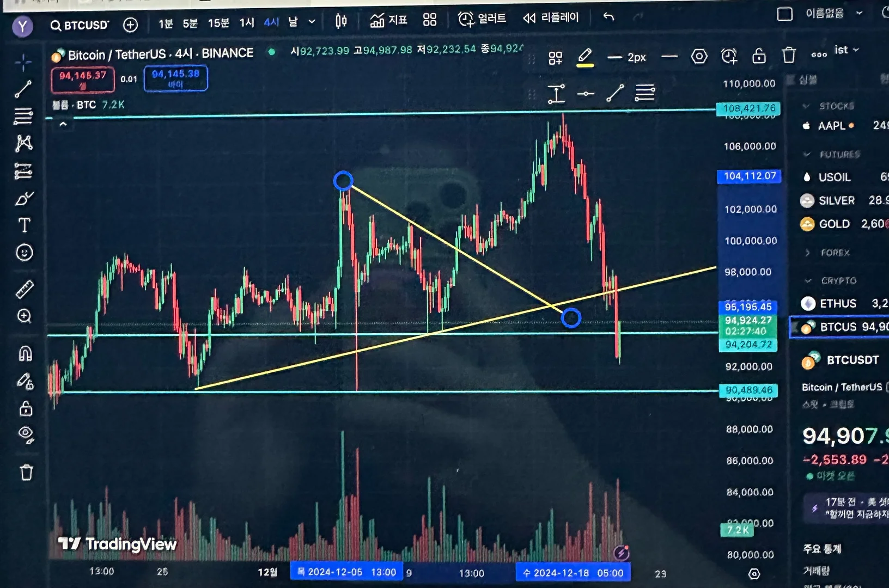Image resolution: width=889 pixels, height=588 pixels.
Task: Open the candlestick chart type selector
Action: [341, 21]
